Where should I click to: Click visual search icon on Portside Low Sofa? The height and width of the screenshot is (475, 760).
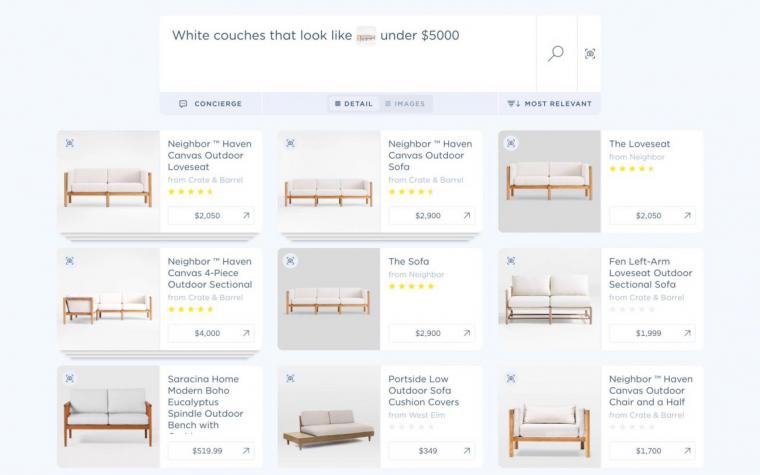coord(290,378)
